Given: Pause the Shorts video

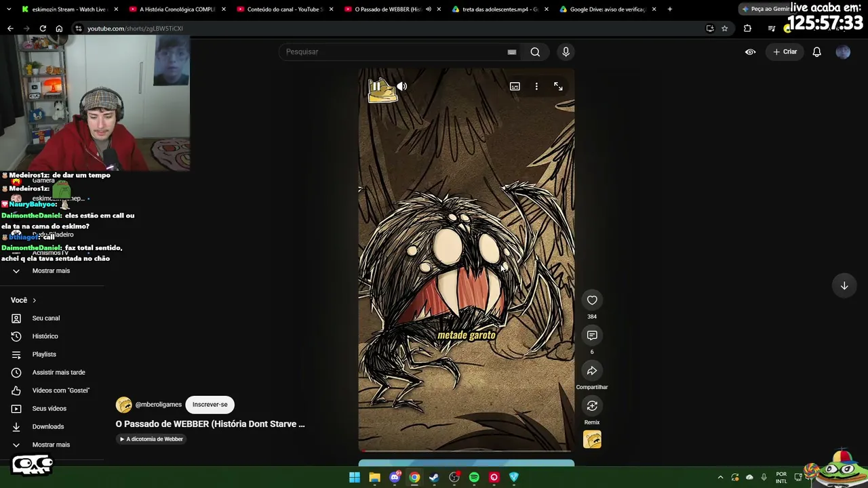Looking at the screenshot, I should pos(376,86).
